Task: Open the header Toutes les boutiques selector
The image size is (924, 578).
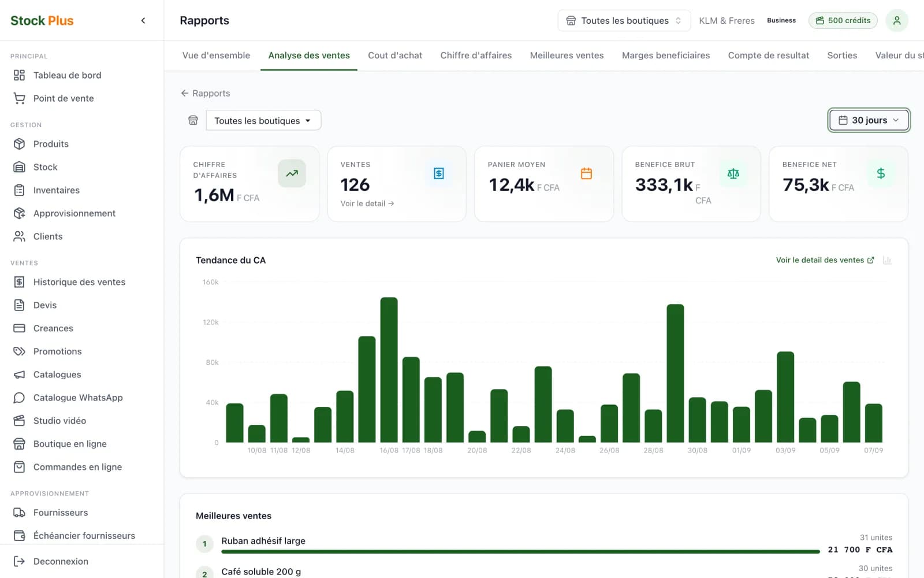Action: point(624,21)
